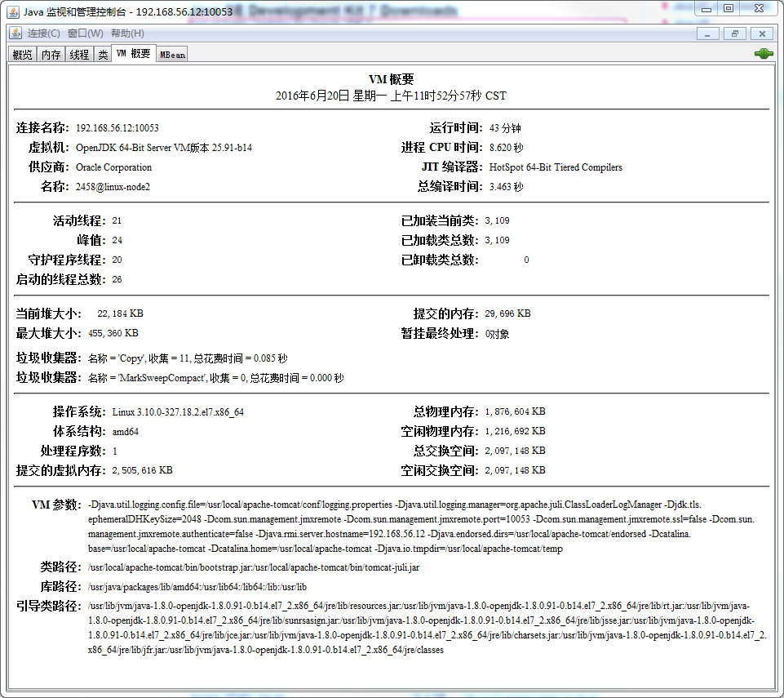Click the VM 概要 heading
This screenshot has height=698, width=784.
391,79
